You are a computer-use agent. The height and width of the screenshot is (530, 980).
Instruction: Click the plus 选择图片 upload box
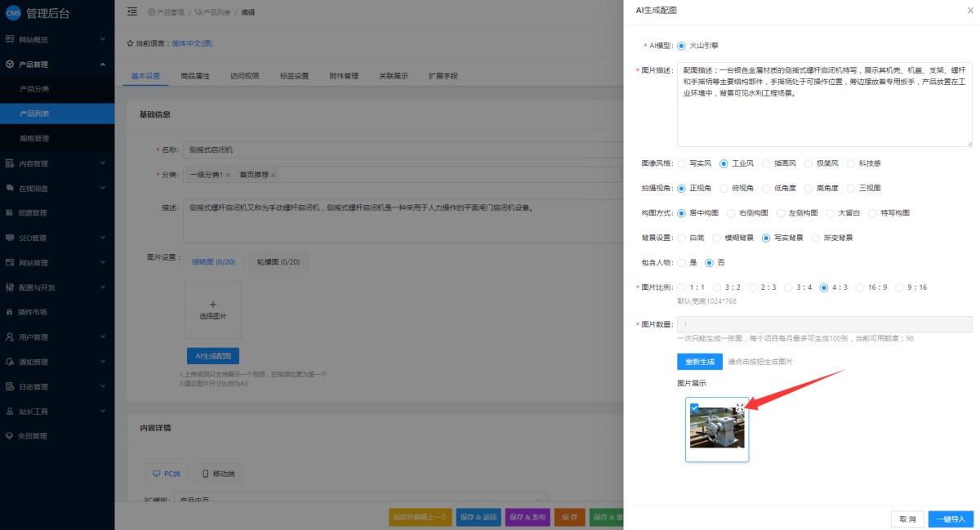point(213,310)
